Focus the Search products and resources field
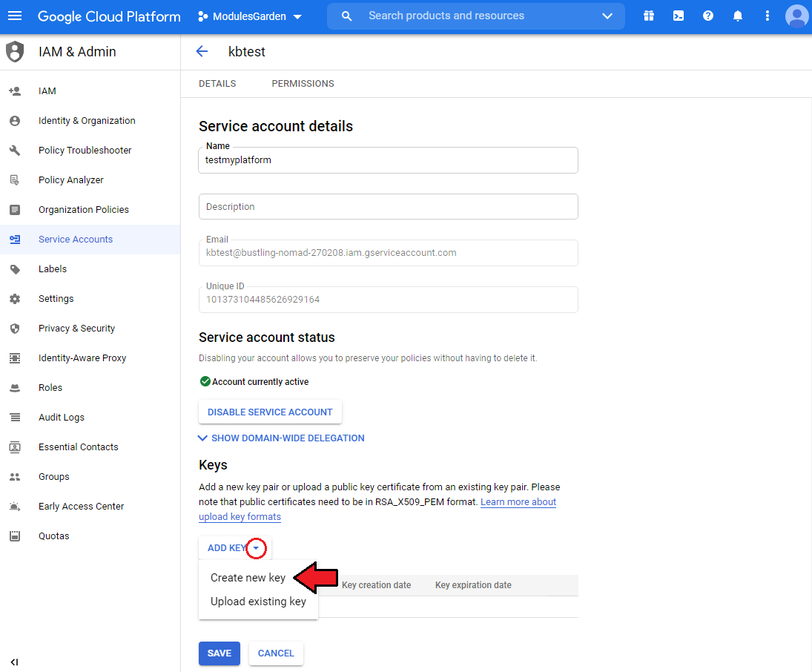This screenshot has width=812, height=672. click(x=446, y=16)
